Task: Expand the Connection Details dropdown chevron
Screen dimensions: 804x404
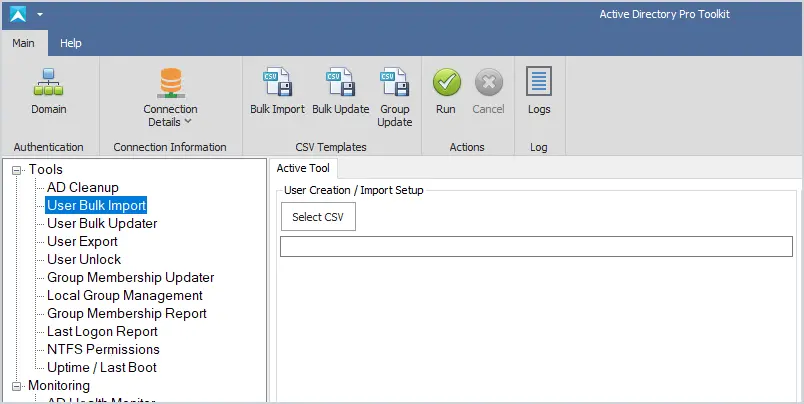Action: 188,122
